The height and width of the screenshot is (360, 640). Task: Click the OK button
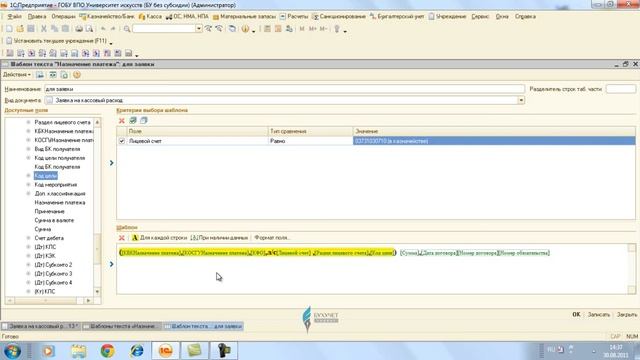(x=576, y=315)
